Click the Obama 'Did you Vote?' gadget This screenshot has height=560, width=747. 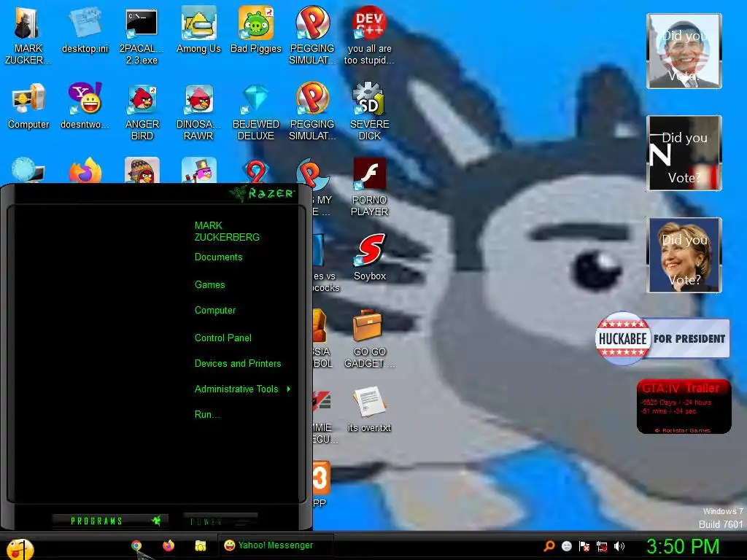(684, 51)
